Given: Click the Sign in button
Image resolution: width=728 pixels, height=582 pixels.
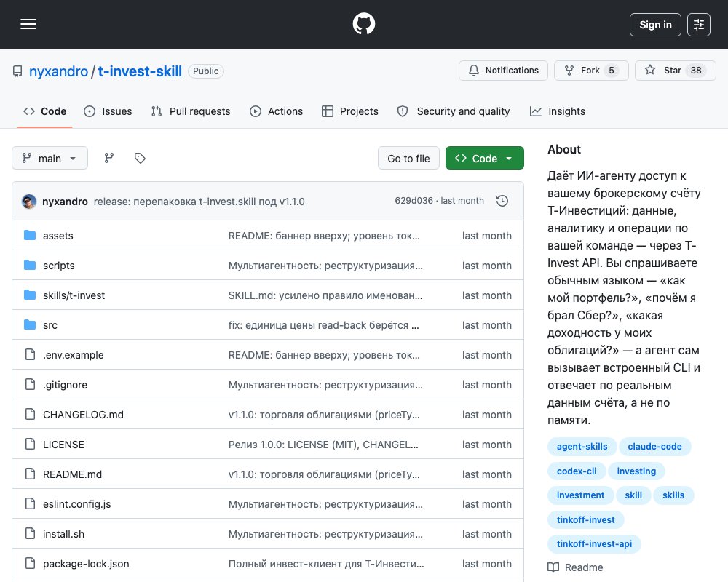Looking at the screenshot, I should (655, 25).
